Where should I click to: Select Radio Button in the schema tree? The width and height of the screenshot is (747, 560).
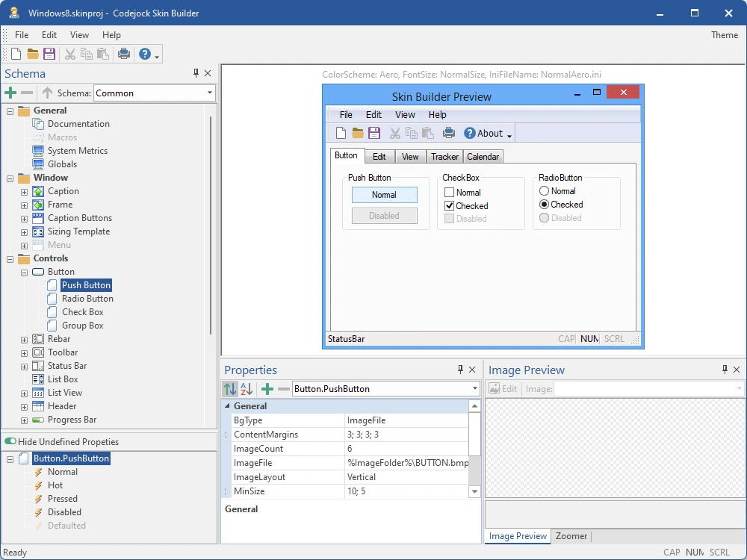tap(87, 299)
